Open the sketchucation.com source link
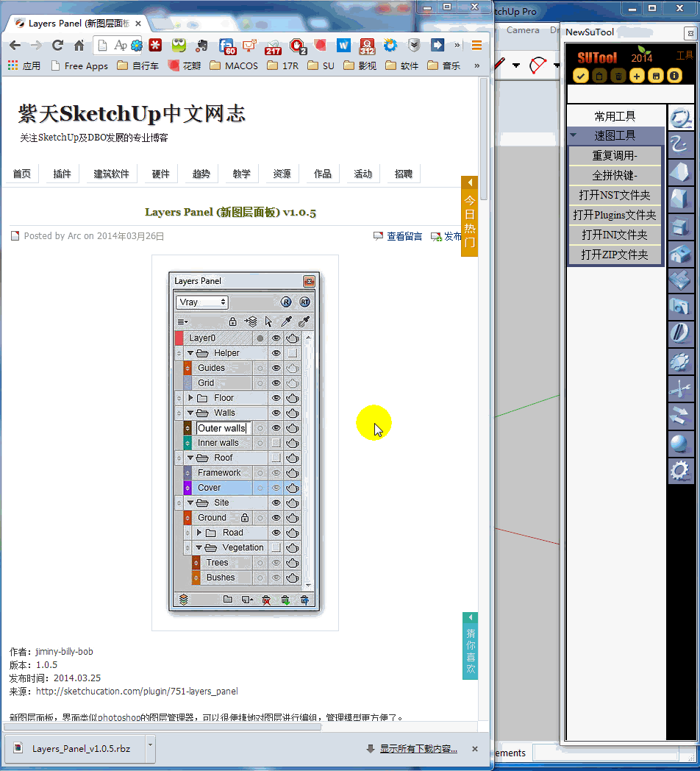700x771 pixels. click(x=137, y=692)
